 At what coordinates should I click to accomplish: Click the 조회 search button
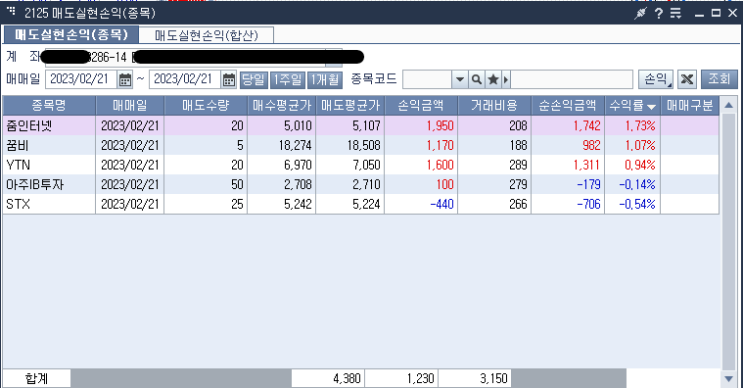click(x=719, y=79)
